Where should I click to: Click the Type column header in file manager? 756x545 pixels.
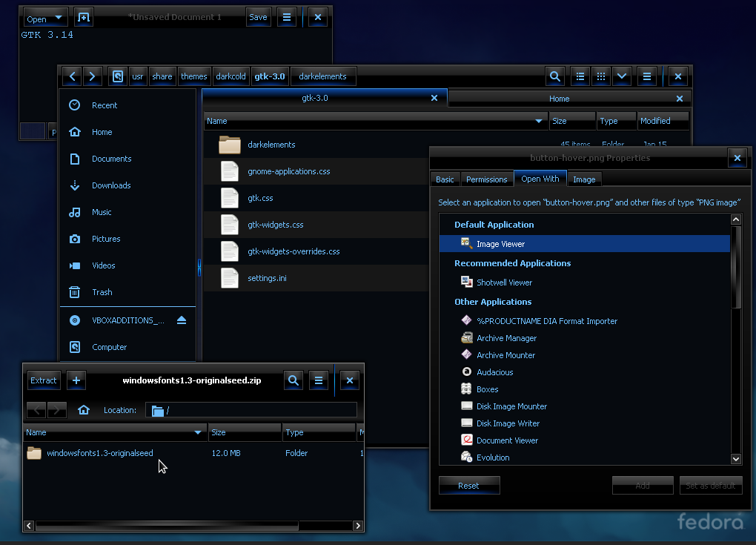point(616,121)
